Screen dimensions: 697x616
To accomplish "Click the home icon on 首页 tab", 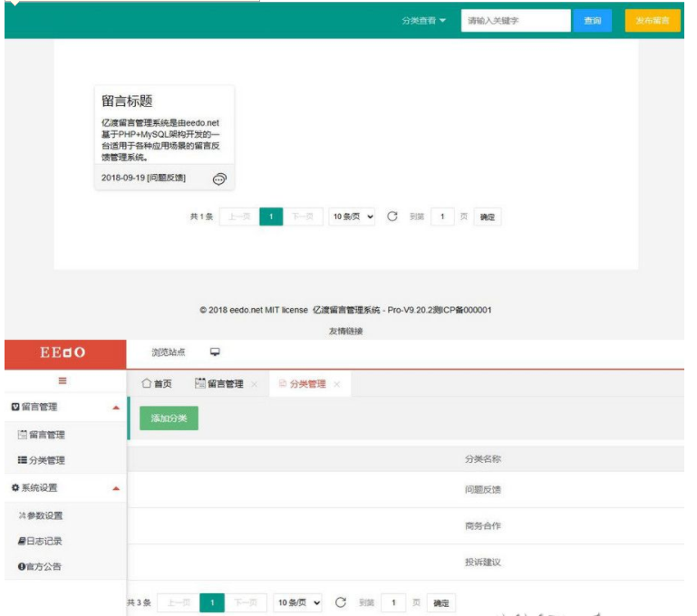I will point(146,384).
